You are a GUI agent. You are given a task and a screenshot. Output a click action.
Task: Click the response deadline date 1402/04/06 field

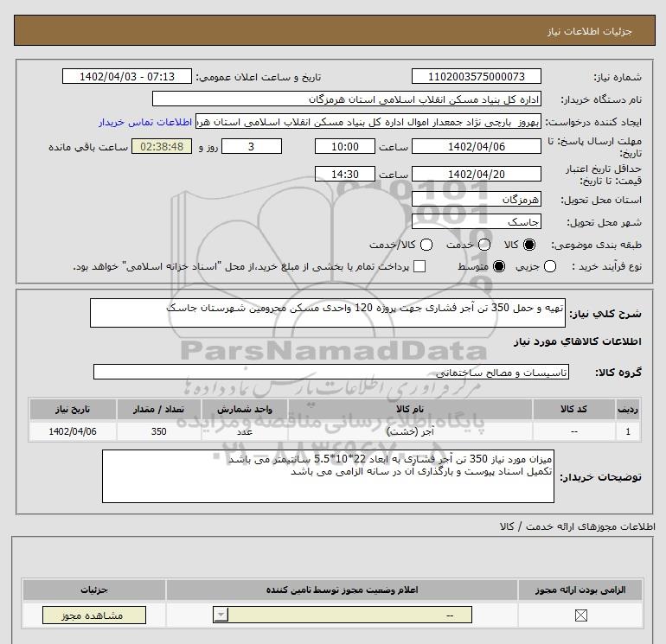pyautogui.click(x=476, y=147)
